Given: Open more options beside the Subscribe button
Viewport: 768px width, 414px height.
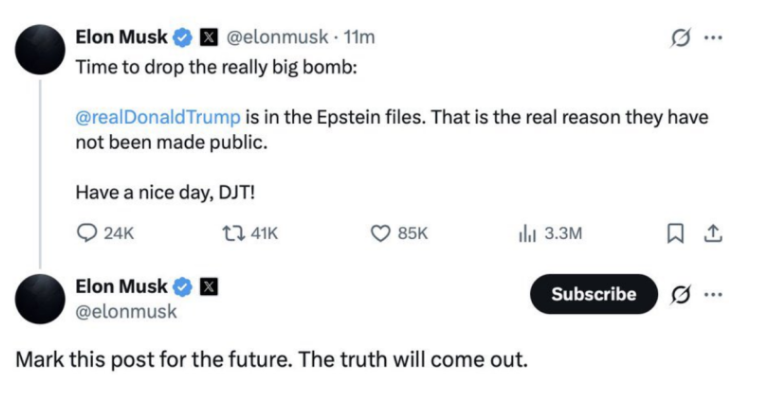Looking at the screenshot, I should click(x=712, y=294).
